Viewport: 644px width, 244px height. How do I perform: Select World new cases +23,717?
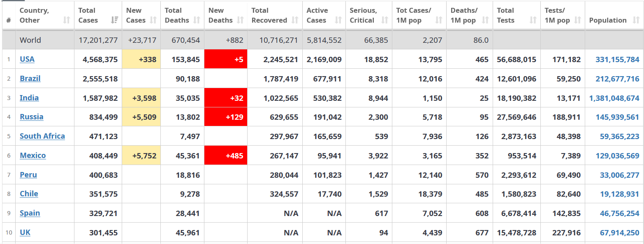pos(142,40)
